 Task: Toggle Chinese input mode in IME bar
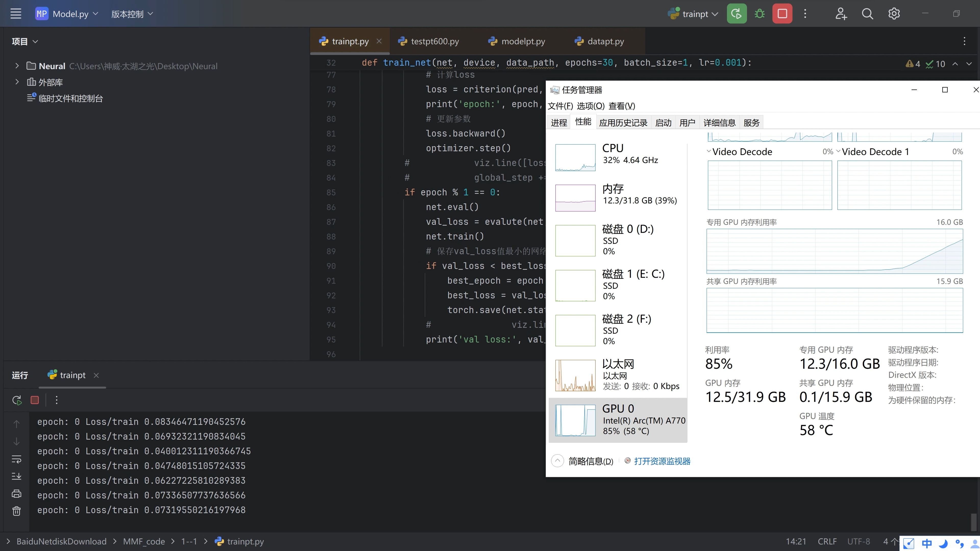pos(927,543)
